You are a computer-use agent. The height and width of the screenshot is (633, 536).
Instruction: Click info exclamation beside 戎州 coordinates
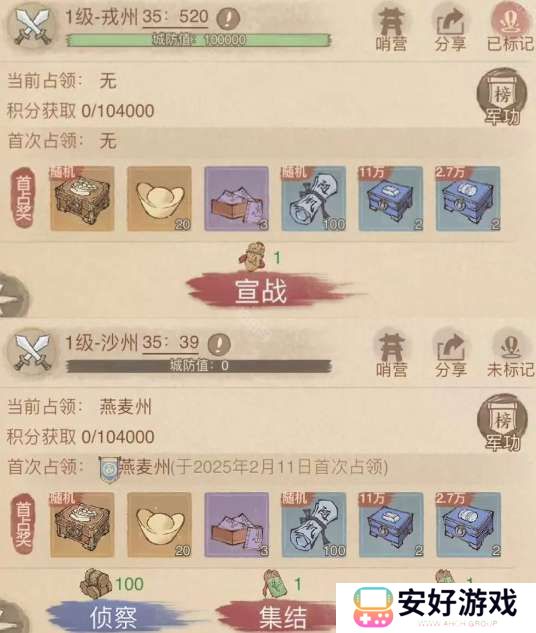tap(228, 18)
